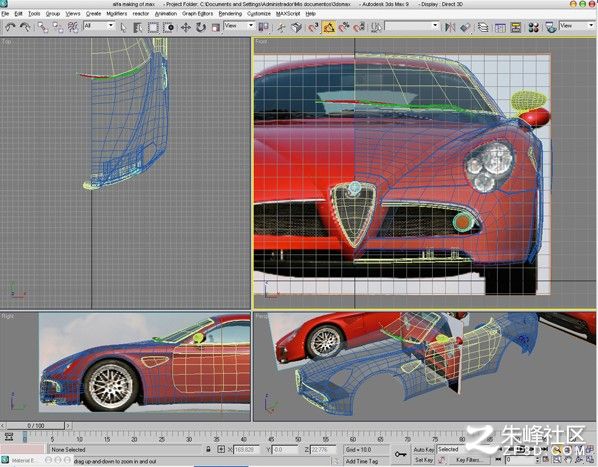
Task: Select the Select and Link tool
Action: click(43, 27)
